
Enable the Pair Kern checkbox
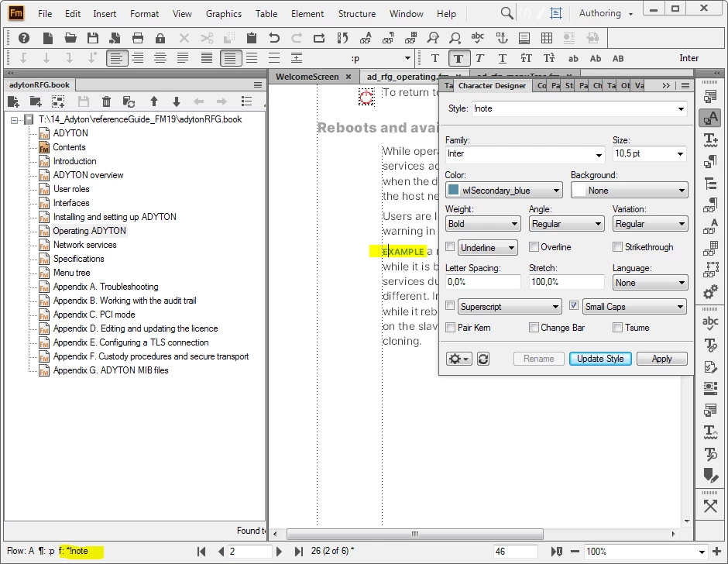tap(450, 328)
